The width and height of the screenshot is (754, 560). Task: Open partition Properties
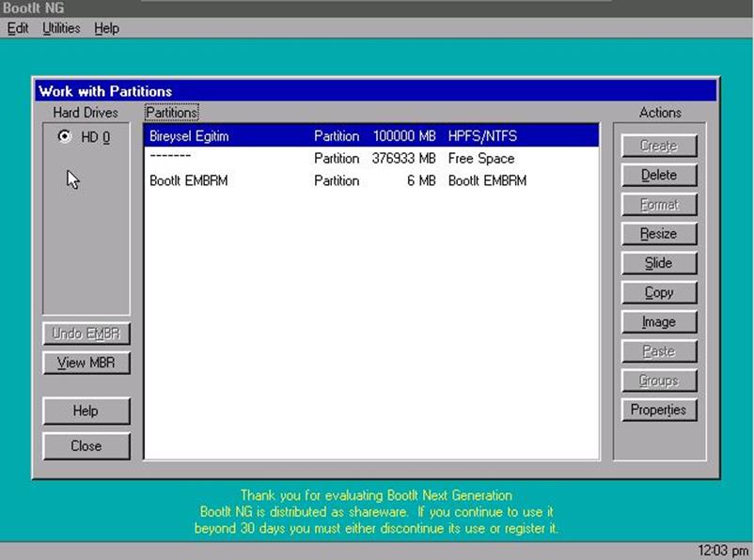[659, 410]
